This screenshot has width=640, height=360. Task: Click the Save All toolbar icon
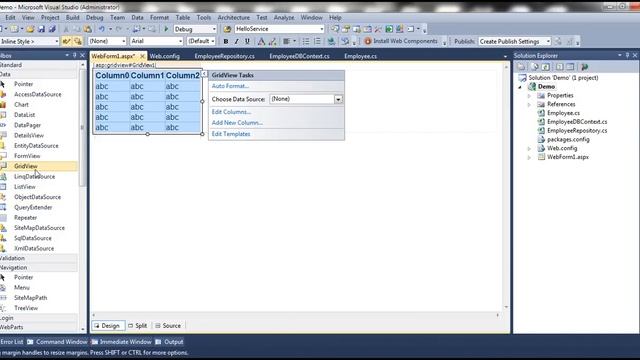tap(52, 29)
